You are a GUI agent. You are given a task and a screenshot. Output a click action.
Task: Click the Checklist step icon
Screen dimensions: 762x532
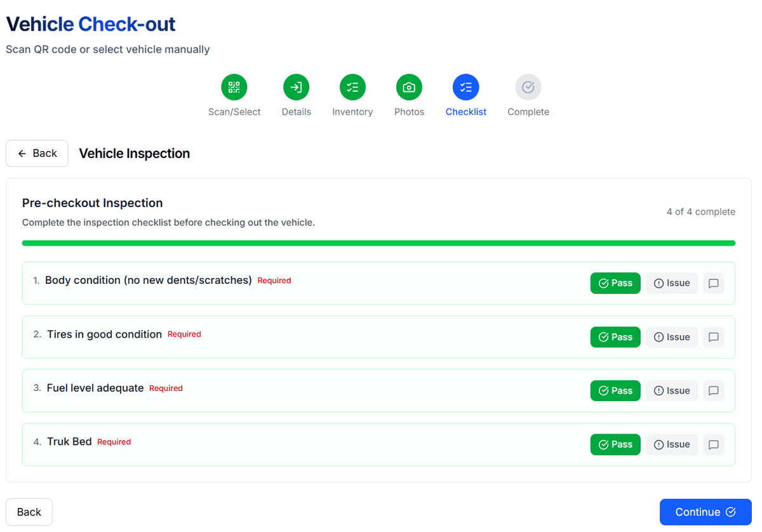(465, 87)
